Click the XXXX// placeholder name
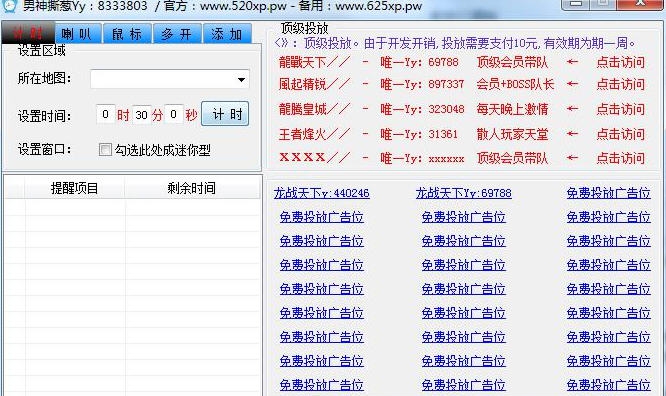 coord(314,158)
